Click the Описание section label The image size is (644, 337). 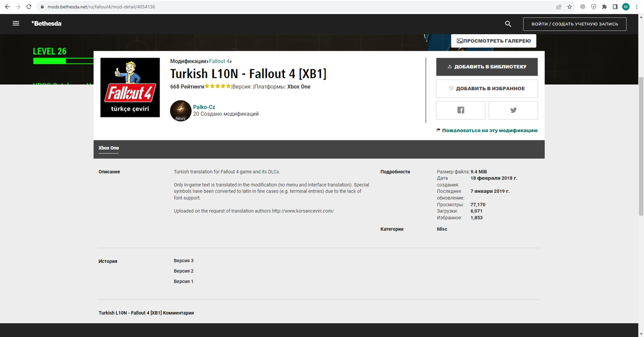coord(109,172)
